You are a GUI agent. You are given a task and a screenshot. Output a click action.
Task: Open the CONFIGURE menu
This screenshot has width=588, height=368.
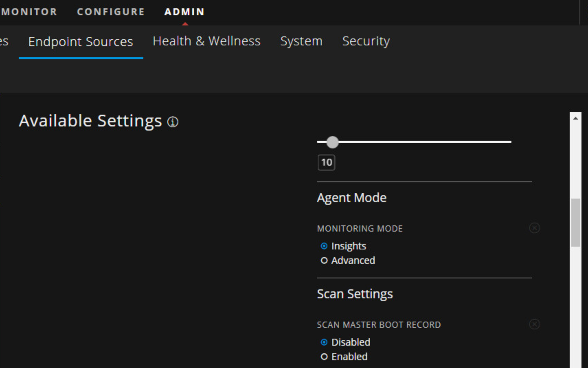click(x=111, y=11)
